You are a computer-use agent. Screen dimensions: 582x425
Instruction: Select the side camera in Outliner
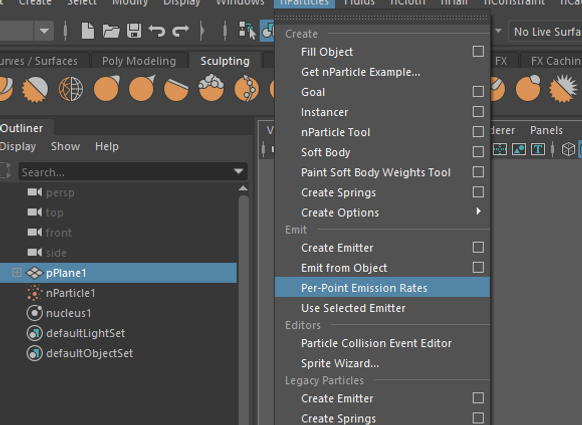coord(56,253)
